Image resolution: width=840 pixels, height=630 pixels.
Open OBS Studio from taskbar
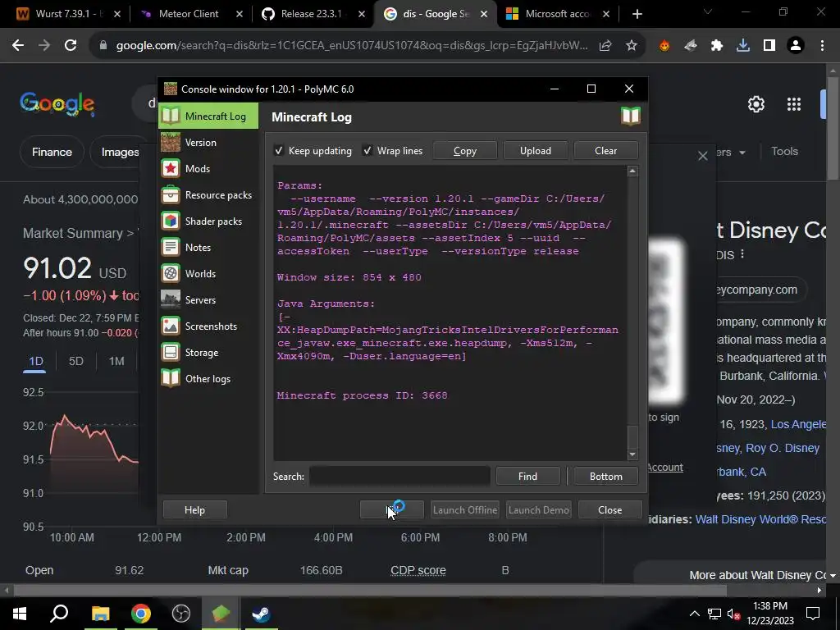(181, 614)
